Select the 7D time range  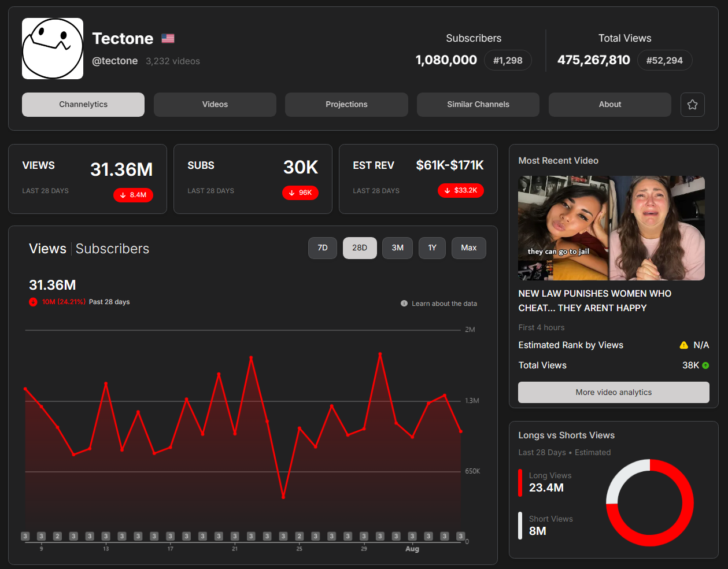323,248
